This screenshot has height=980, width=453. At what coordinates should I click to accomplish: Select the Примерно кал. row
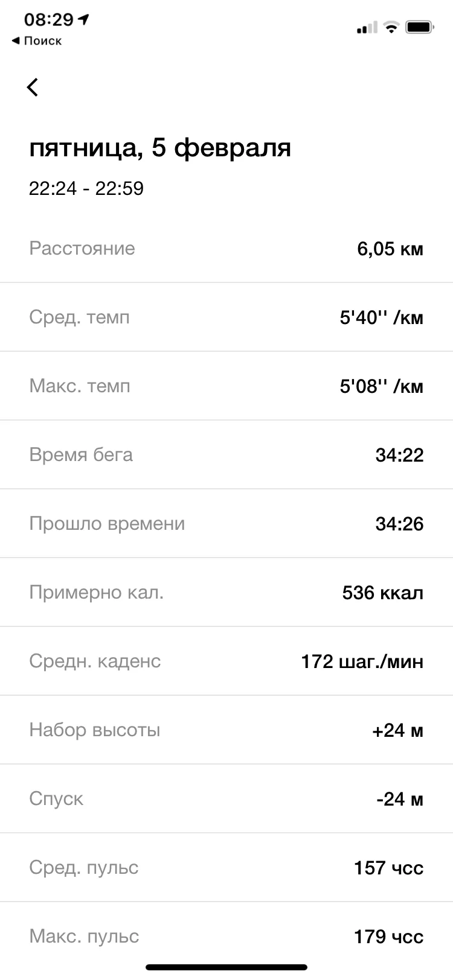pos(226,593)
